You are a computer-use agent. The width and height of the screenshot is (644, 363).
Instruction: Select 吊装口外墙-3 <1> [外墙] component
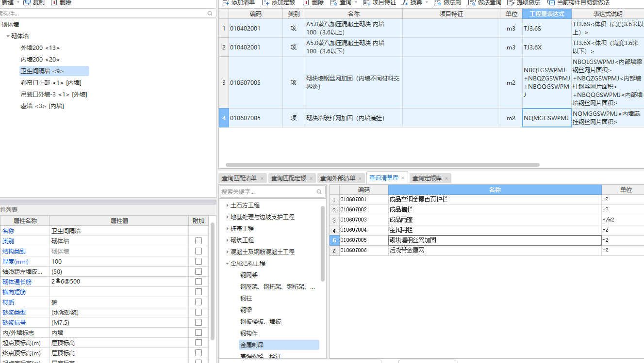point(54,95)
